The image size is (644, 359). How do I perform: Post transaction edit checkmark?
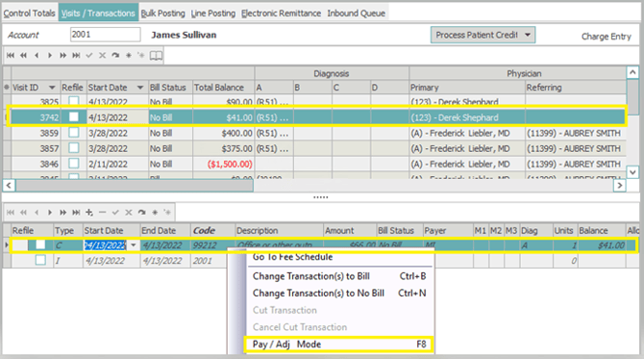point(115,212)
